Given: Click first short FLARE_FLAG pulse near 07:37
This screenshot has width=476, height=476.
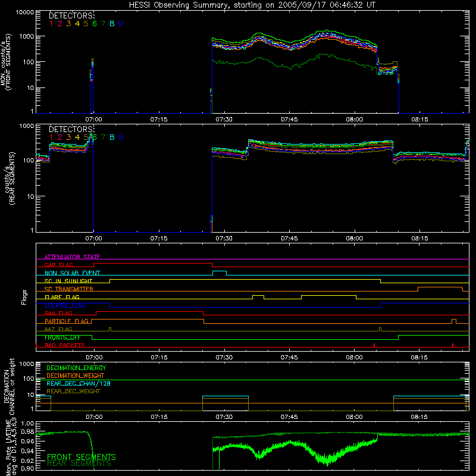Looking at the screenshot, I should click(258, 297).
